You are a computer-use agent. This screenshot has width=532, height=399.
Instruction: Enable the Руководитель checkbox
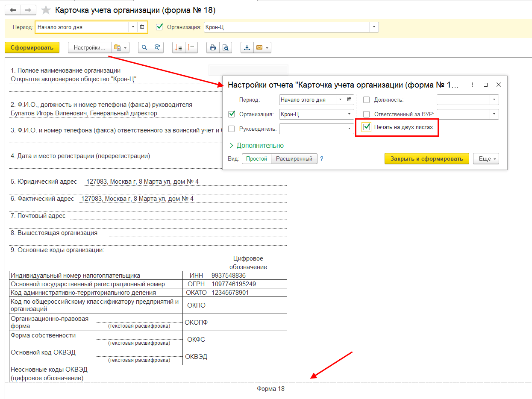(232, 129)
